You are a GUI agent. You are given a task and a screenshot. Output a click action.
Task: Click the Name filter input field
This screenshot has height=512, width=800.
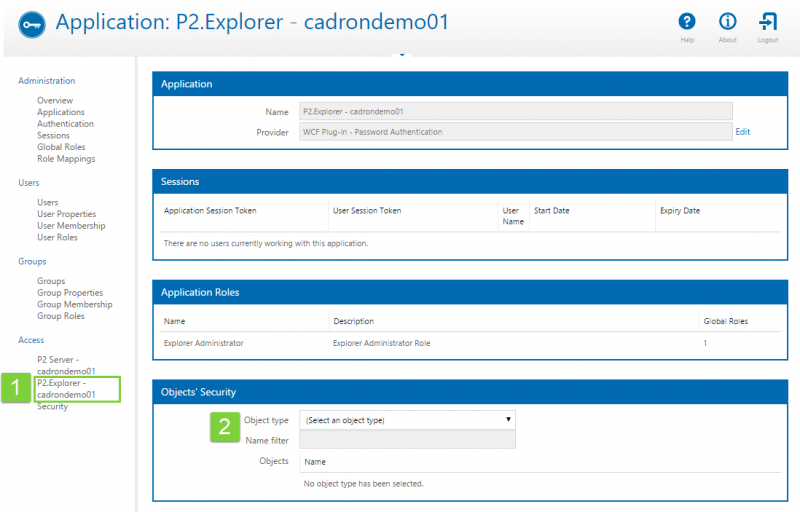coord(407,439)
